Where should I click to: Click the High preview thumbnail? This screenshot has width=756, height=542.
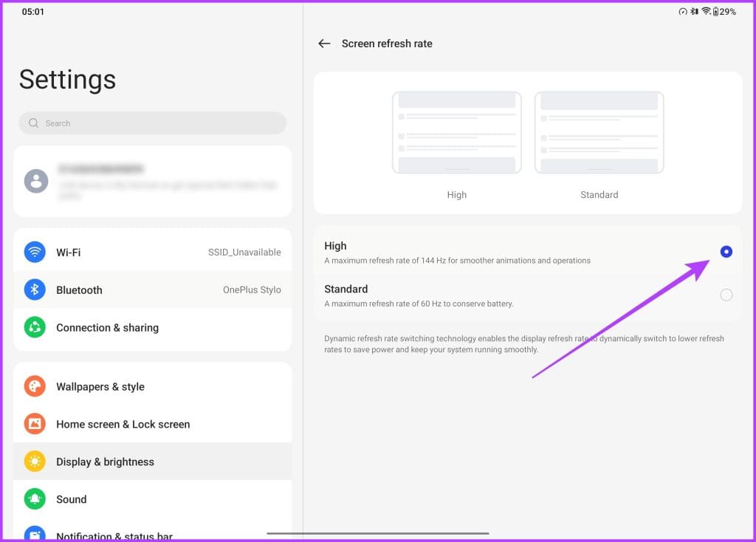(456, 133)
